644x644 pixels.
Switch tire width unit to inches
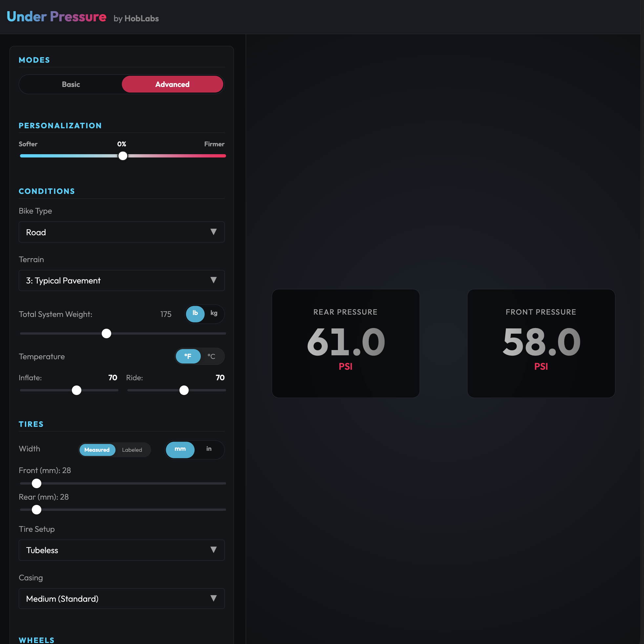click(209, 449)
